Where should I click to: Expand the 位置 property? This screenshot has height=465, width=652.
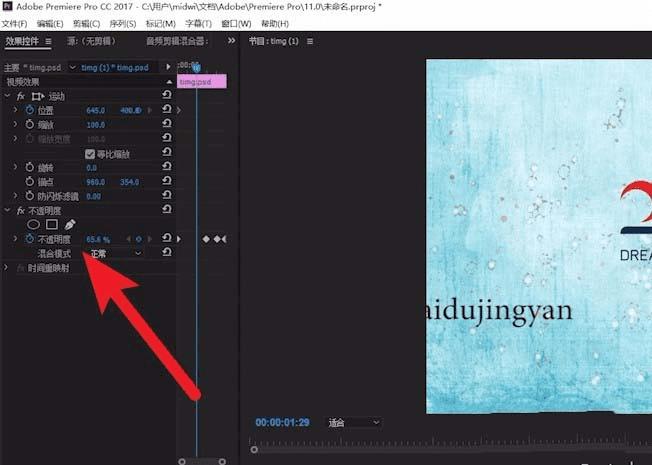point(16,110)
